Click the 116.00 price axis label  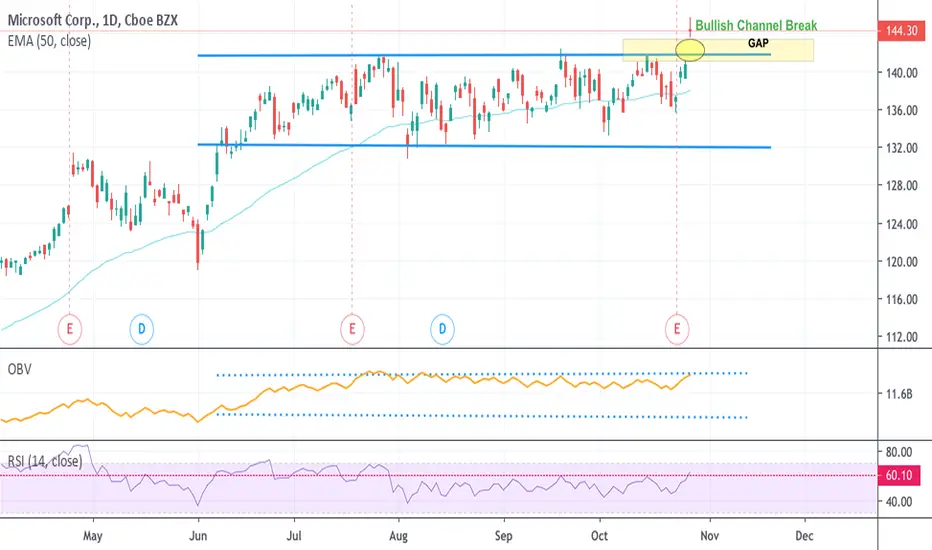pos(902,299)
